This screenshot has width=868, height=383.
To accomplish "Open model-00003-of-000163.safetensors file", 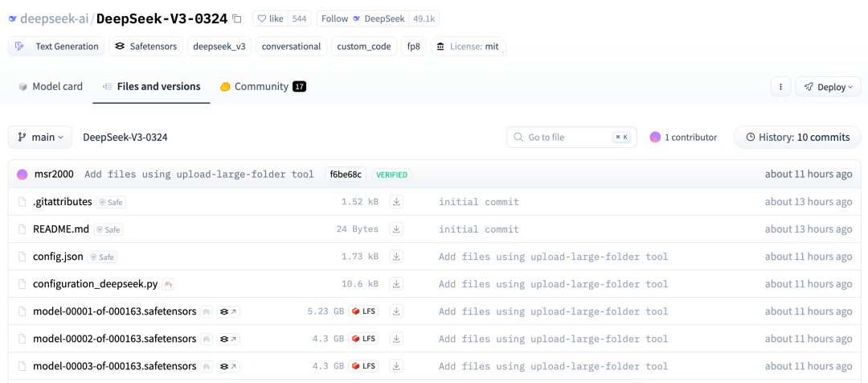I will point(115,366).
